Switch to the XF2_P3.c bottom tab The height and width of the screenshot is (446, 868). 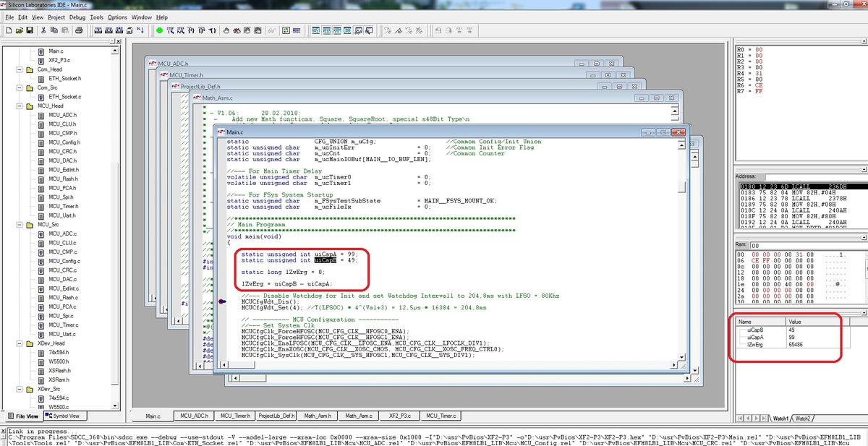pyautogui.click(x=399, y=416)
